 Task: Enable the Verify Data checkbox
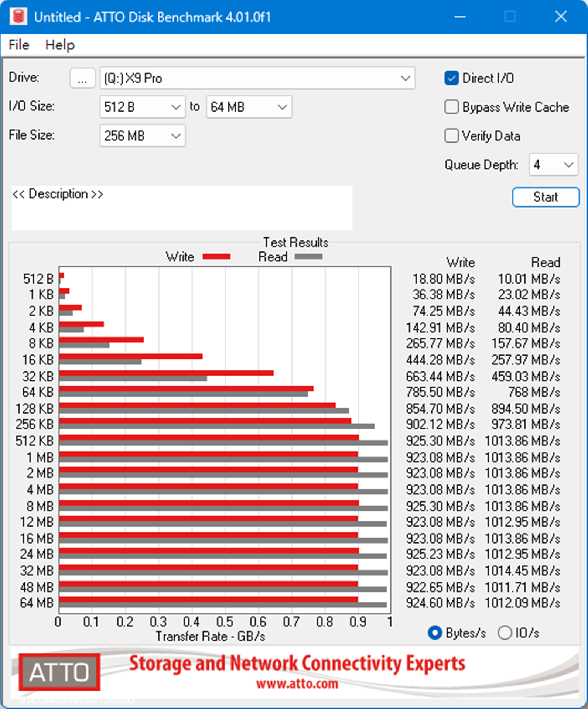click(x=451, y=136)
